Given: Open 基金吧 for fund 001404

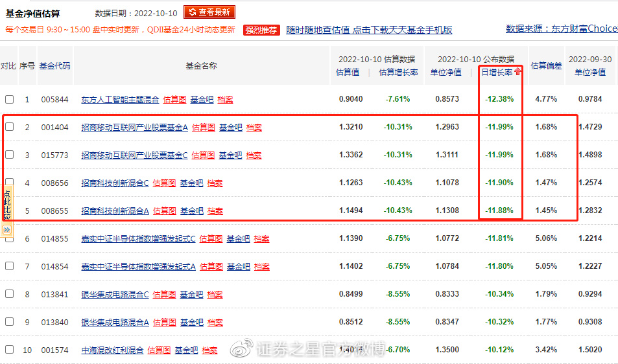Looking at the screenshot, I should (231, 128).
